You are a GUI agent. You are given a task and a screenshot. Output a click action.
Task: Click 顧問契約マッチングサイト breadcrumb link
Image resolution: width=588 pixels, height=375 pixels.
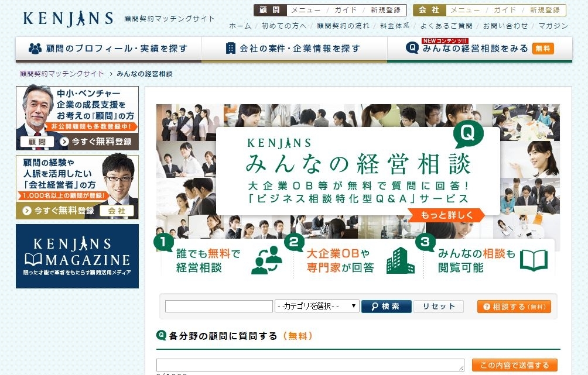pyautogui.click(x=62, y=74)
